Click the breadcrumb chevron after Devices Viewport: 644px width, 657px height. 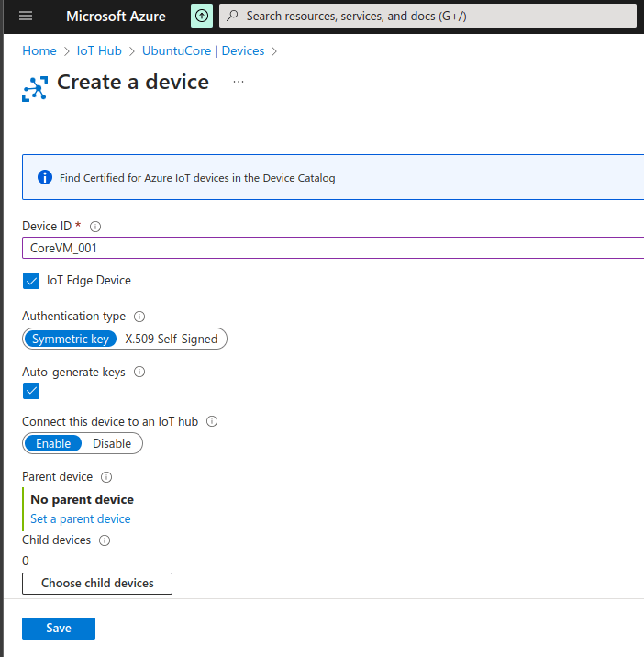[274, 51]
